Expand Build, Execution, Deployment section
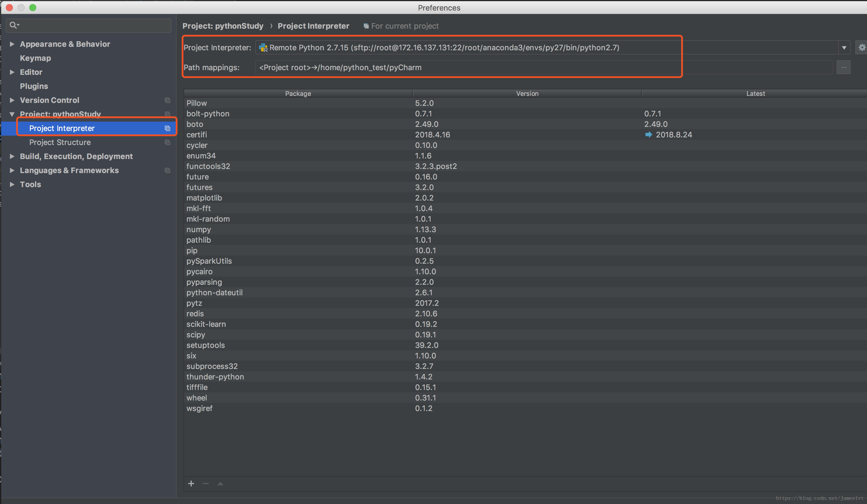Screen dimensions: 867x504 coord(12,156)
